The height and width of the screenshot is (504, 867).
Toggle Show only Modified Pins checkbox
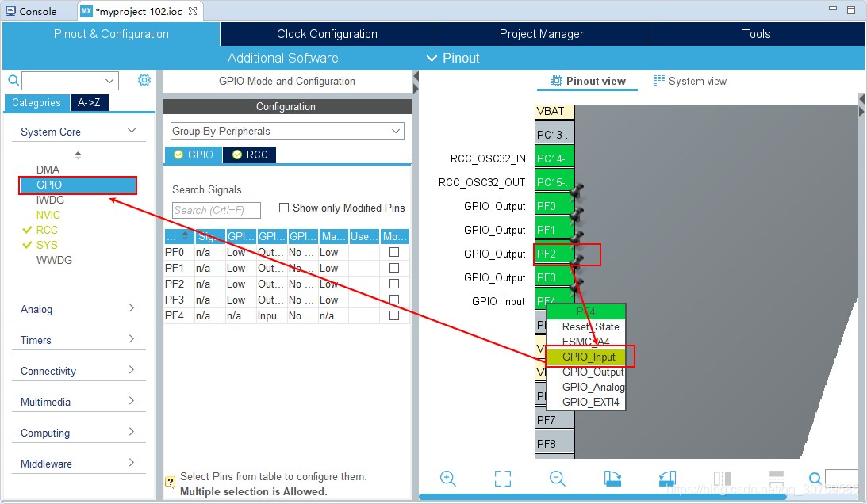tap(284, 208)
